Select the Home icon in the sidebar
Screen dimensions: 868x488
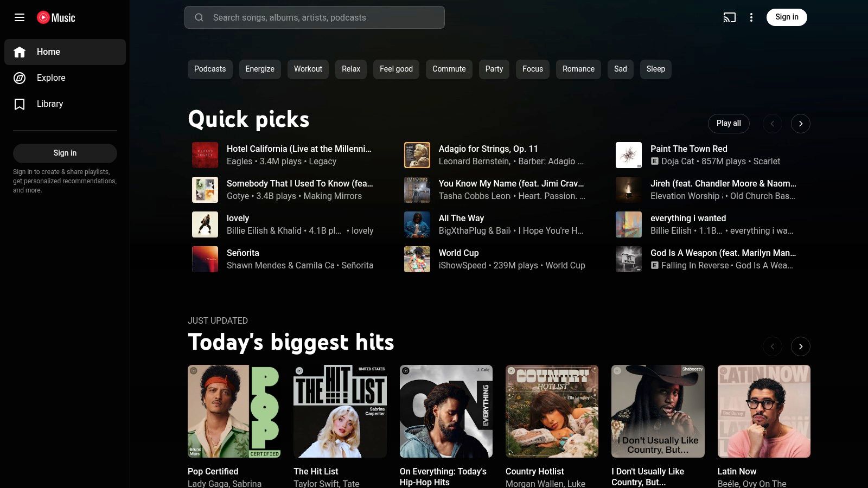point(20,52)
